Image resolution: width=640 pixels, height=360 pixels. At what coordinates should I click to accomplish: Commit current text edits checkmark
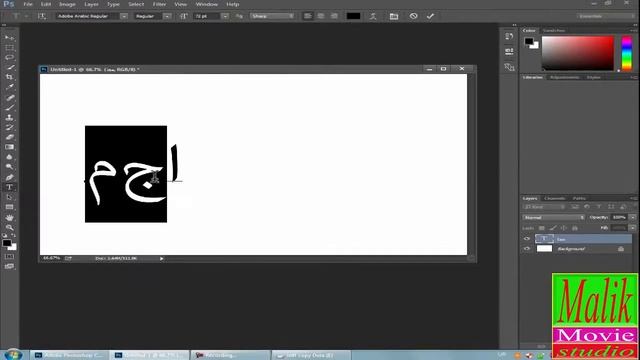tap(430, 16)
